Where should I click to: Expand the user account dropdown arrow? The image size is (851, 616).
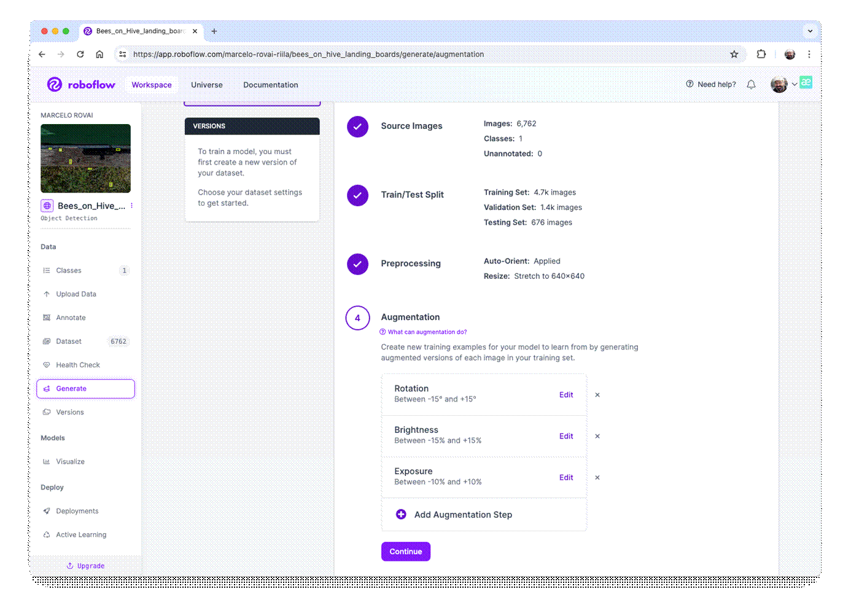(x=795, y=85)
